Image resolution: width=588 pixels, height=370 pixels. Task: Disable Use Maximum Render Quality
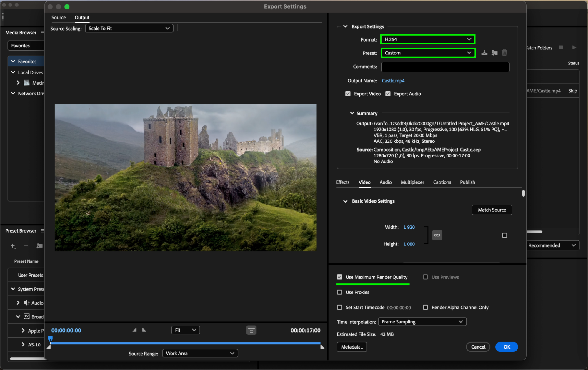point(339,277)
